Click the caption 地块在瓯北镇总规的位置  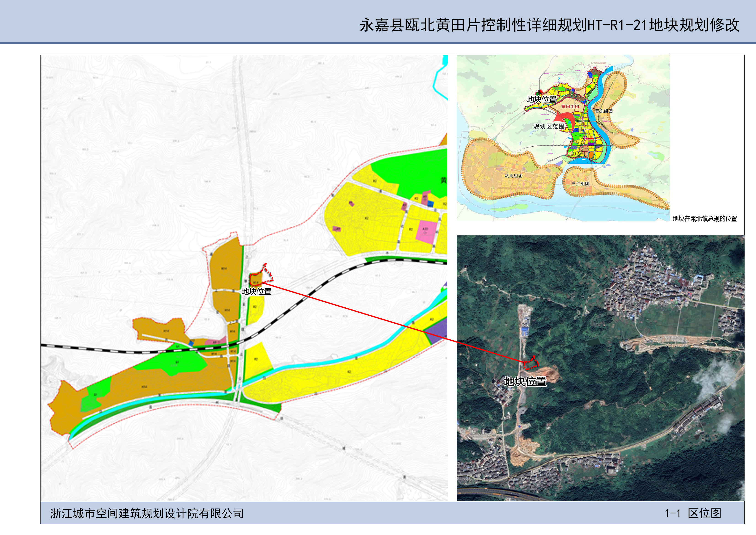point(705,218)
